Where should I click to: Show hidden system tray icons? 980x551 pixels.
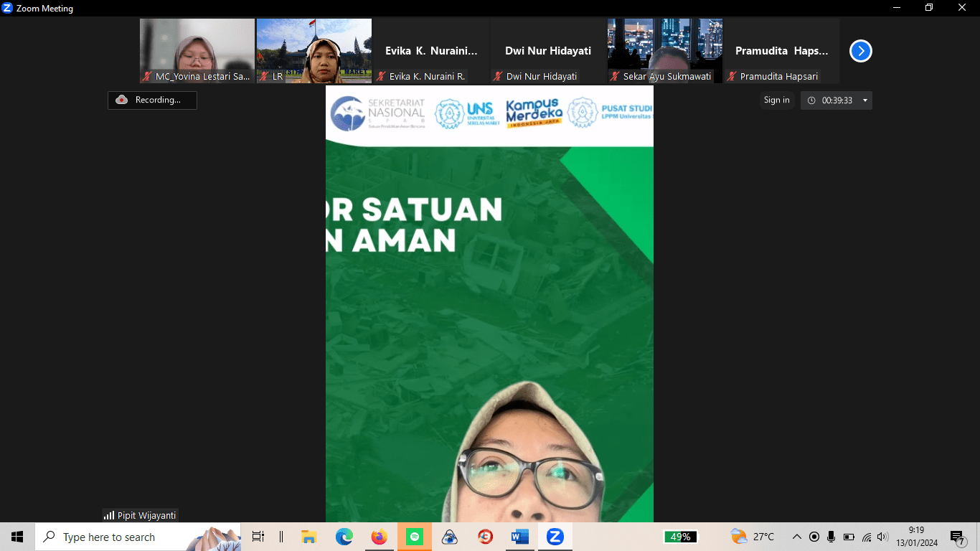point(796,537)
